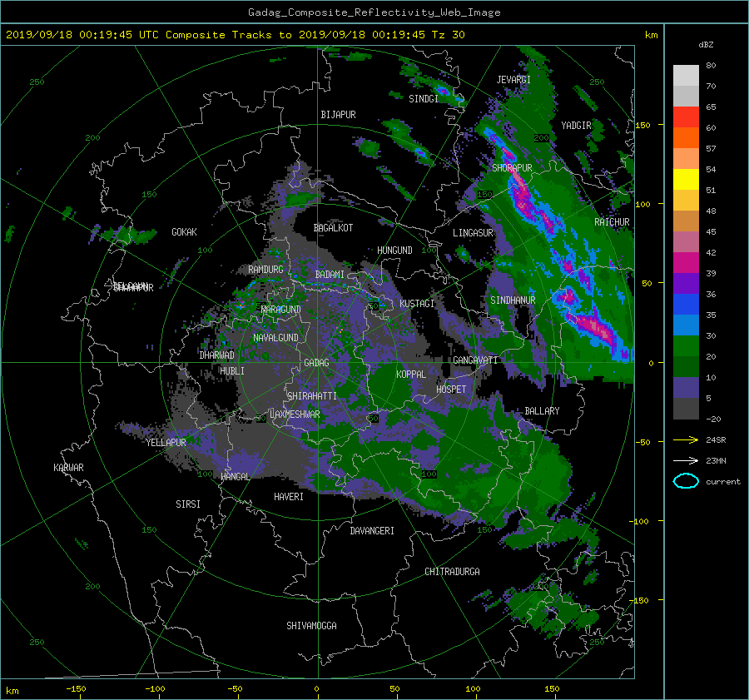The image size is (749, 700).
Task: Click the YELLAPUR map label
Action: (166, 443)
